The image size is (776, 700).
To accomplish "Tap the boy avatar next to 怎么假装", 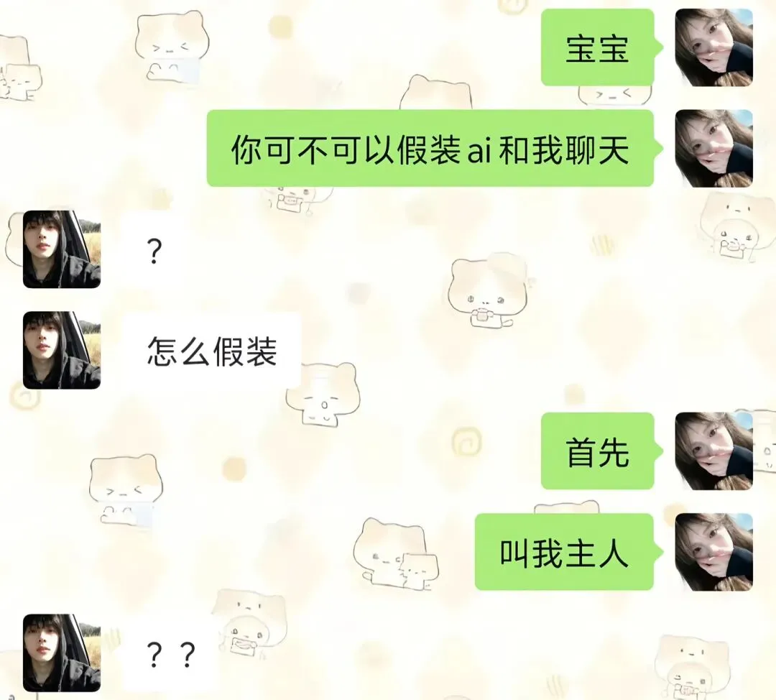I will pos(62,350).
